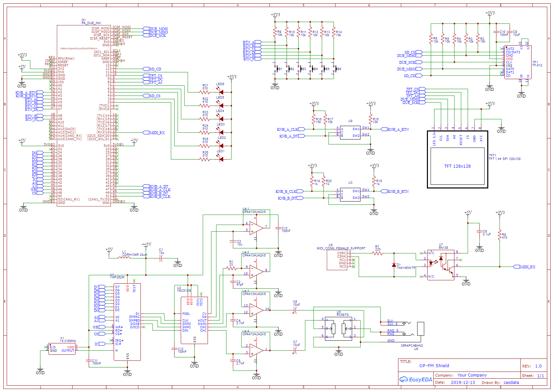
Task: Click the KNB_A_DT net port beside U9 encoder
Action: (x=292, y=136)
